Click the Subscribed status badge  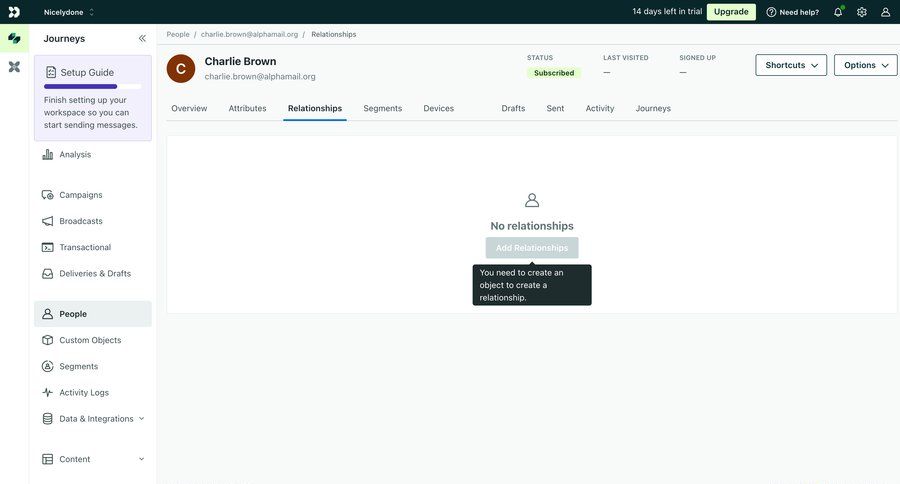pyautogui.click(x=554, y=73)
